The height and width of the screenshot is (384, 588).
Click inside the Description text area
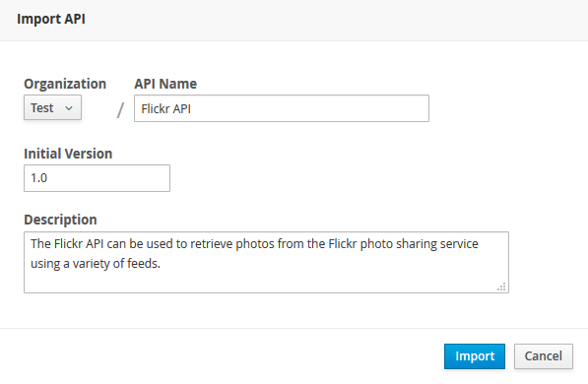[266, 263]
